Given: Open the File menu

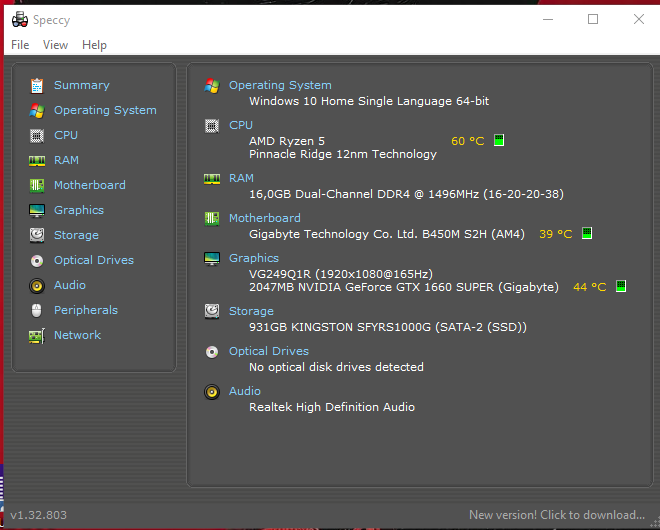Looking at the screenshot, I should pyautogui.click(x=20, y=45).
